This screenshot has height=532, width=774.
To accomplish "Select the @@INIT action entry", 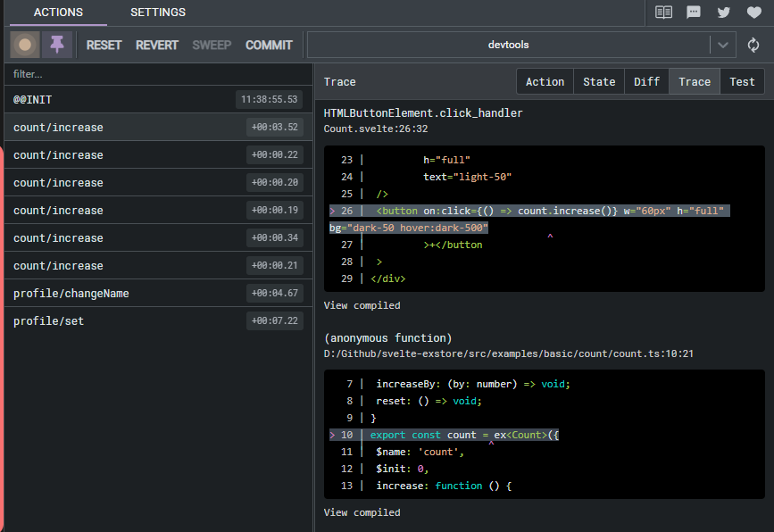I will coord(158,99).
